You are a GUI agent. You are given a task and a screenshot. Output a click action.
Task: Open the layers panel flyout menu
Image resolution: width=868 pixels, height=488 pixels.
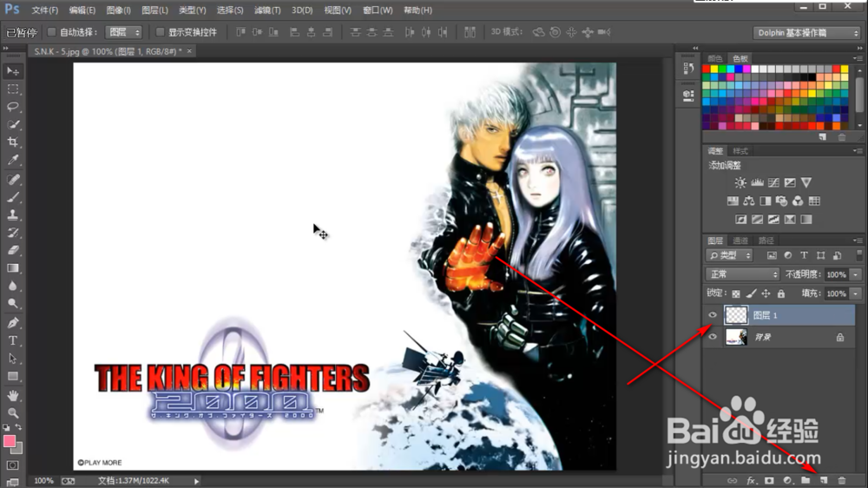[x=858, y=241]
